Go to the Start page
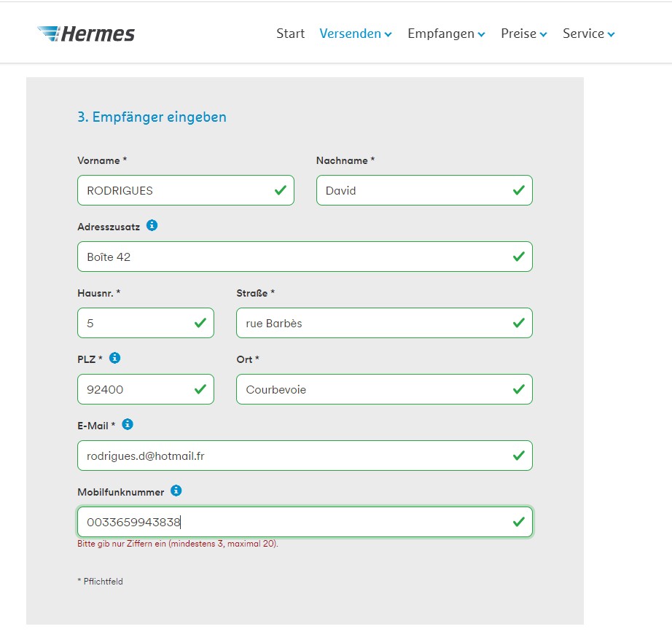This screenshot has width=672, height=637. 290,34
